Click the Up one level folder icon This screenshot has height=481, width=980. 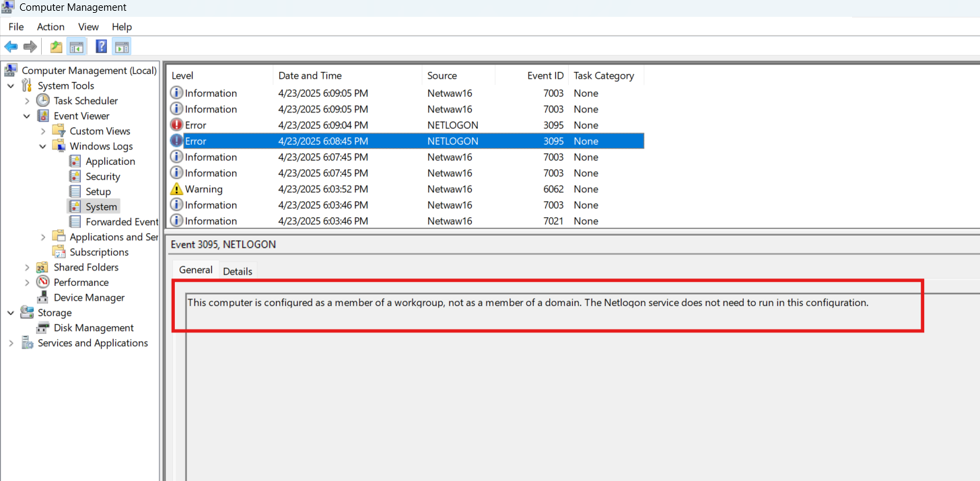pyautogui.click(x=57, y=46)
